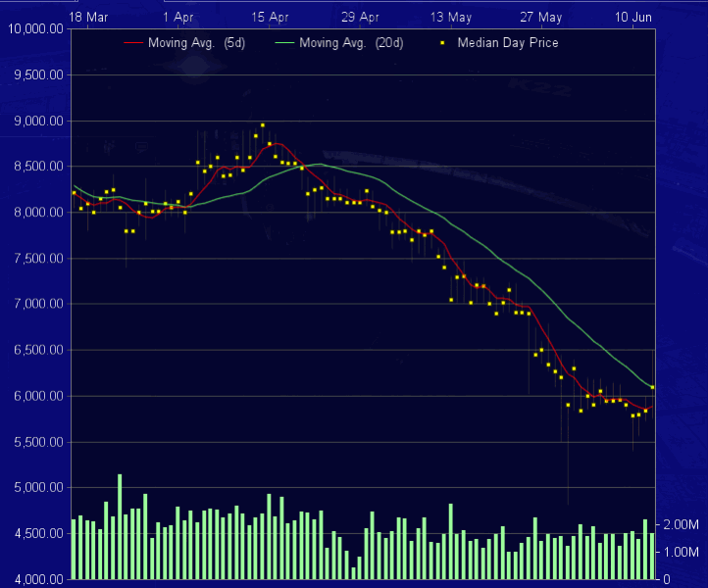Click the 7,000.00 price axis label
The width and height of the screenshot is (708, 588).
(x=39, y=304)
